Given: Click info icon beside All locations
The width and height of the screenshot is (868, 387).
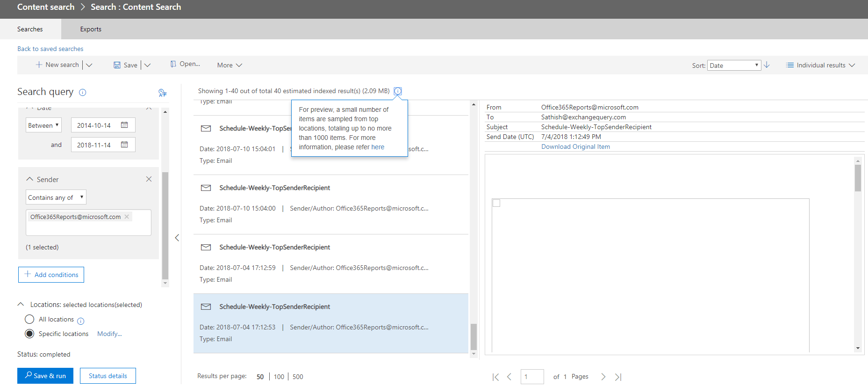Looking at the screenshot, I should click(x=80, y=321).
